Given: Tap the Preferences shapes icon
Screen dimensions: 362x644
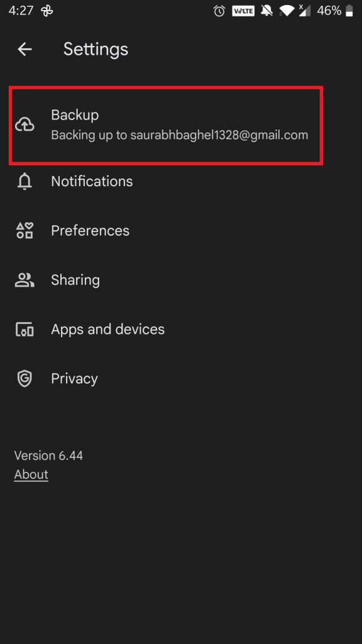Looking at the screenshot, I should [25, 230].
